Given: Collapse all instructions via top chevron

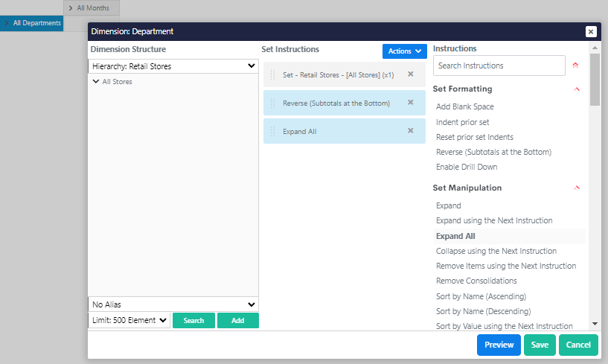Looking at the screenshot, I should pyautogui.click(x=575, y=66).
